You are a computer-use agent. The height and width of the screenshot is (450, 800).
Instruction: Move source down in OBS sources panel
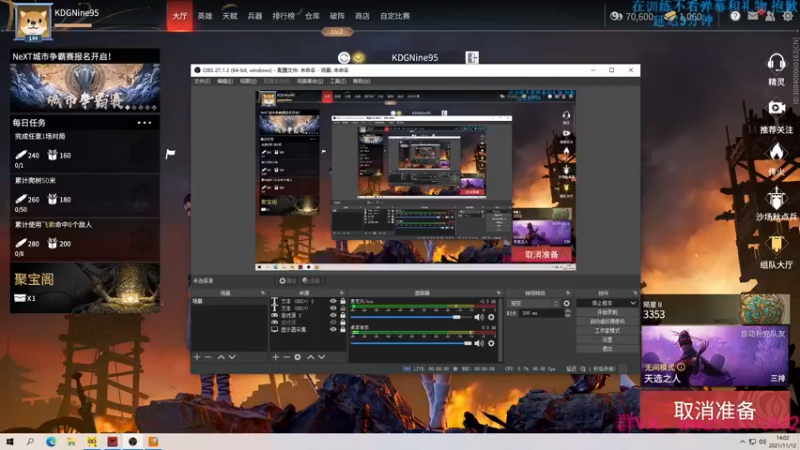point(321,357)
